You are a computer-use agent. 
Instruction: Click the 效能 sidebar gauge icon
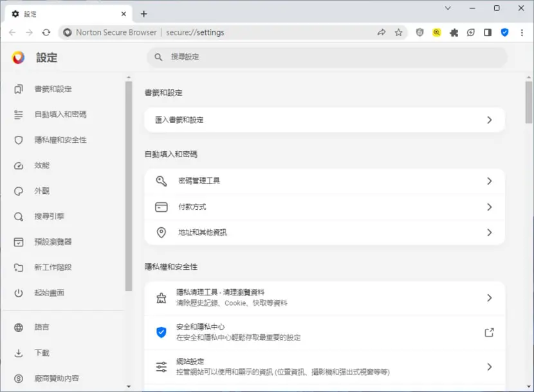[19, 165]
